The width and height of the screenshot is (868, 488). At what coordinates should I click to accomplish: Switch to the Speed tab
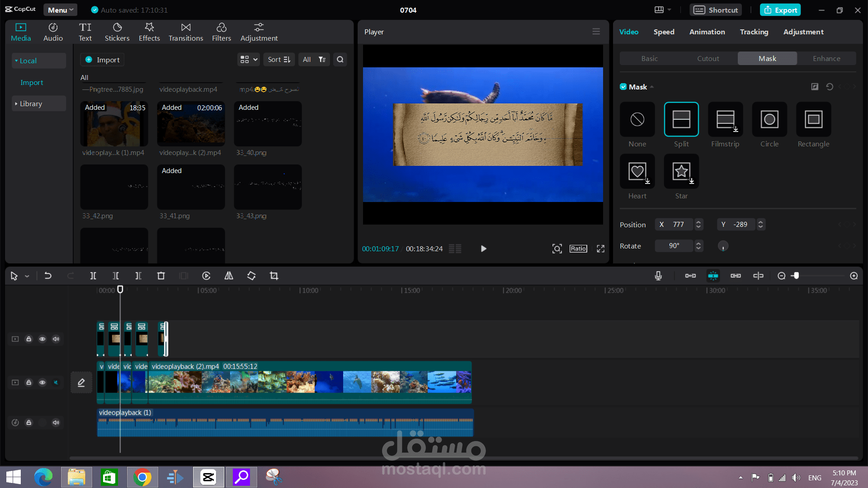pos(664,32)
